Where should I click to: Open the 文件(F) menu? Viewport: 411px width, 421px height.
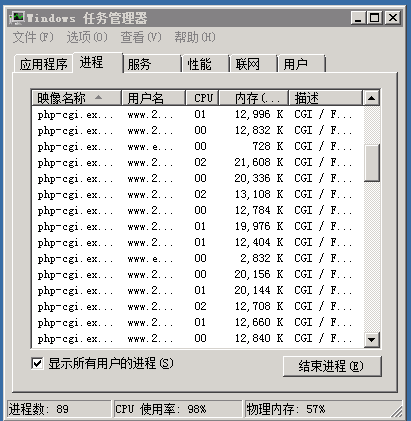33,37
